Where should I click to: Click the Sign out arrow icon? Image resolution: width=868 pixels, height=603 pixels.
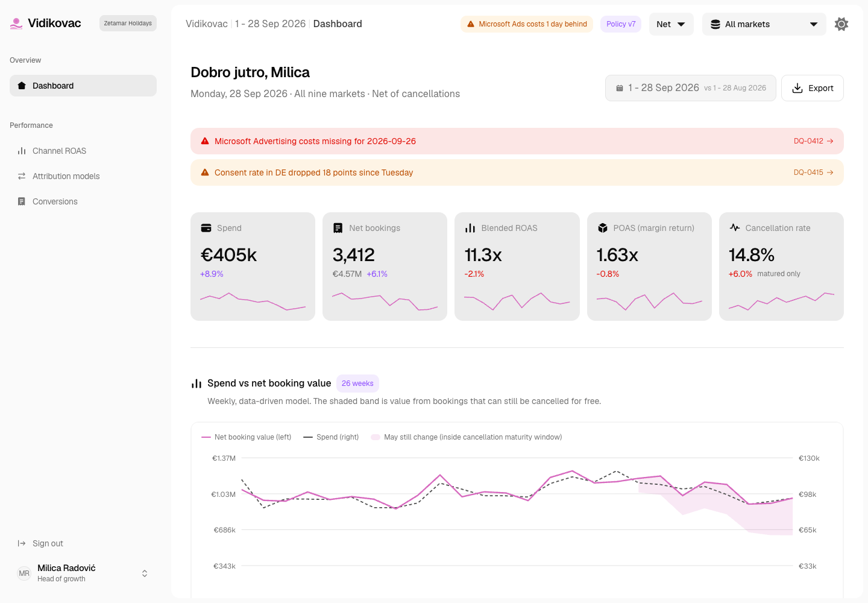click(22, 543)
